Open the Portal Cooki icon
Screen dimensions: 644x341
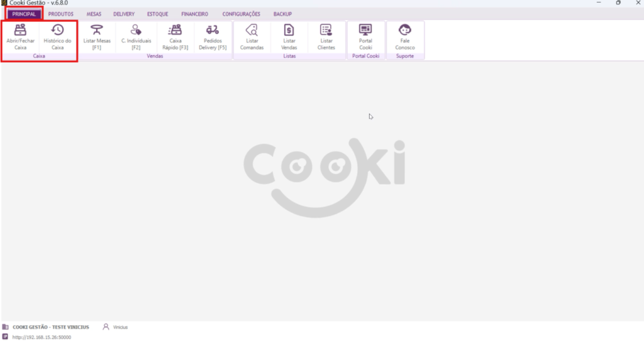click(365, 36)
